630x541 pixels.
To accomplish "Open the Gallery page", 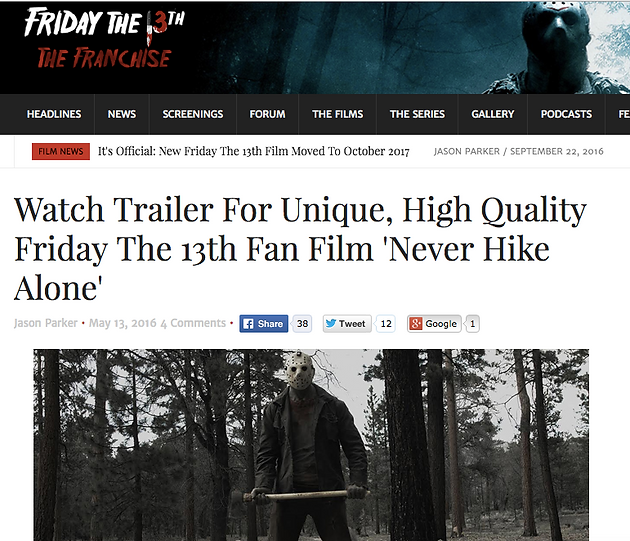I will pos(493,114).
